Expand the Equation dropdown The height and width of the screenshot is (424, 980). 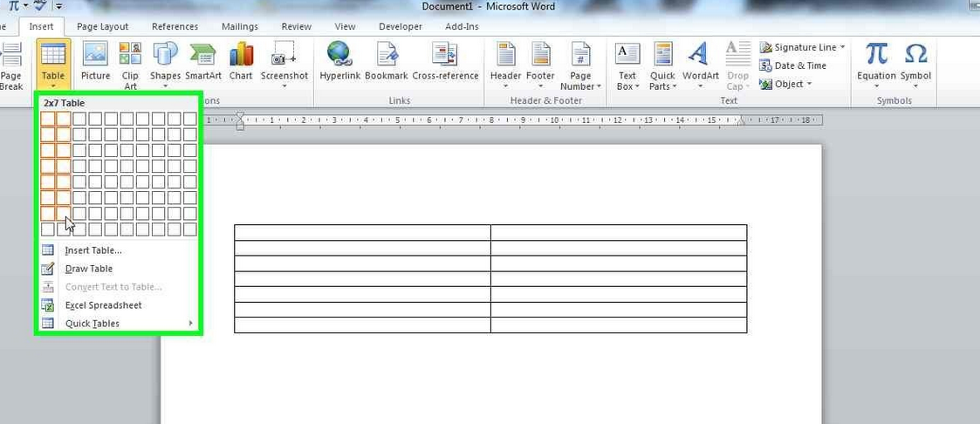pyautogui.click(x=876, y=86)
